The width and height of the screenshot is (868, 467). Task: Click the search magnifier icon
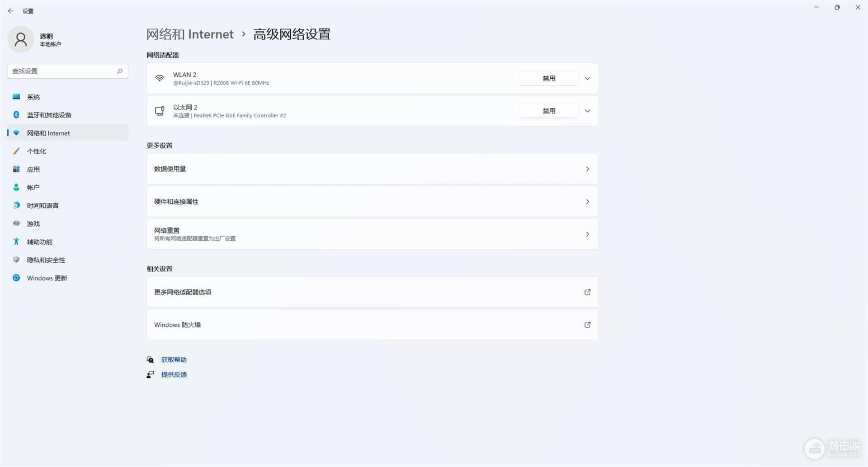[x=120, y=71]
